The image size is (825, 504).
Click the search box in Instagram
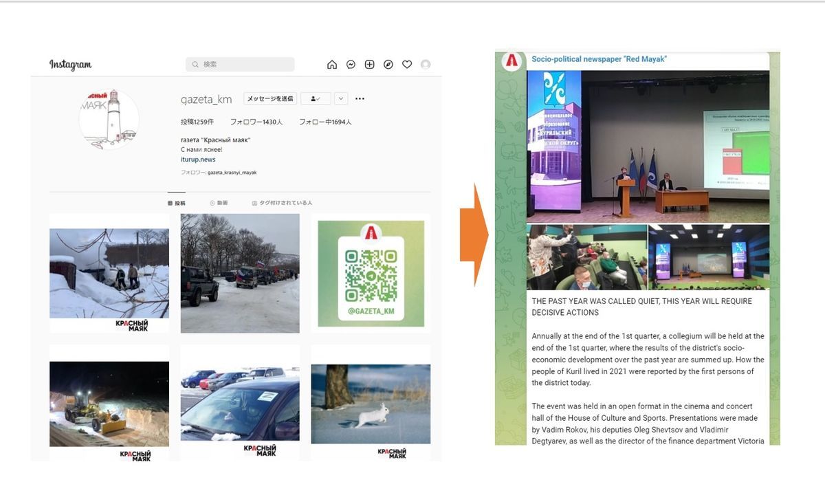click(240, 65)
